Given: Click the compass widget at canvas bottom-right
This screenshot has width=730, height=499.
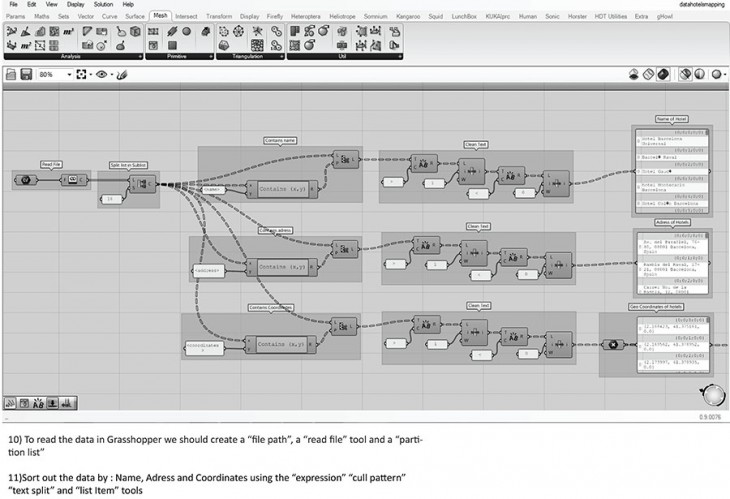Looking at the screenshot, I should 712,391.
